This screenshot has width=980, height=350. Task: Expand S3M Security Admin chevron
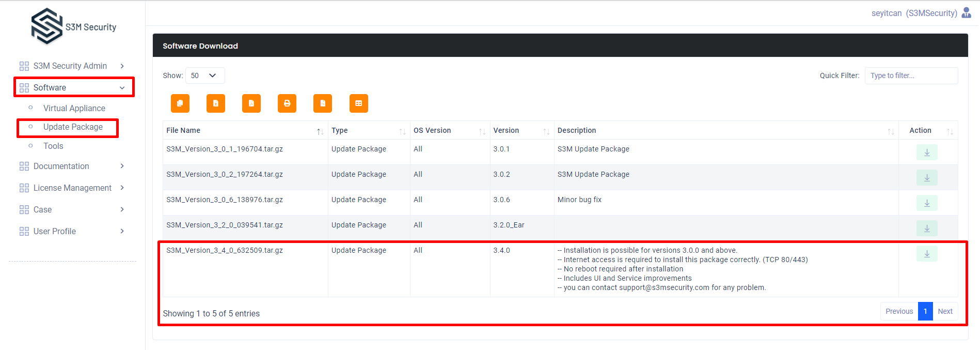[x=122, y=66]
